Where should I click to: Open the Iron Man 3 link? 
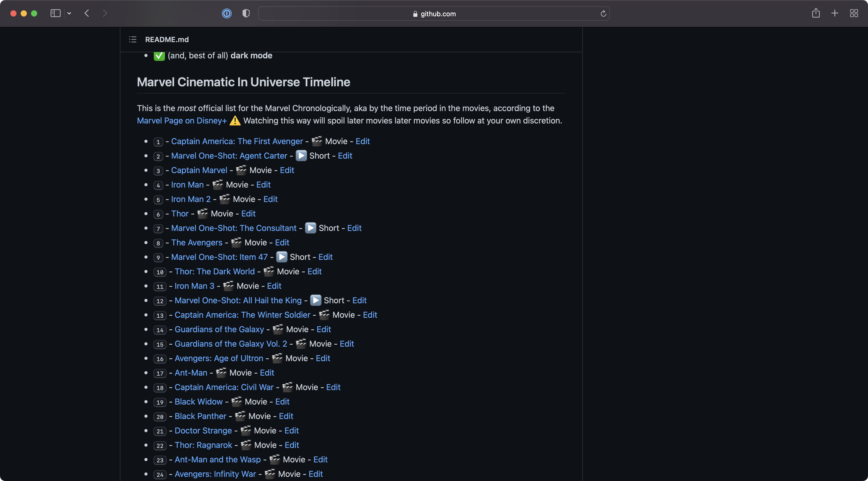click(195, 286)
